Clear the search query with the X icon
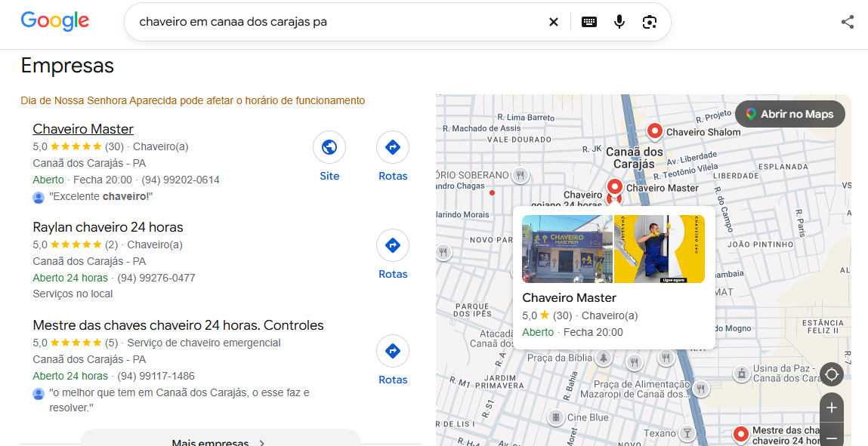The image size is (868, 446). (x=554, y=22)
